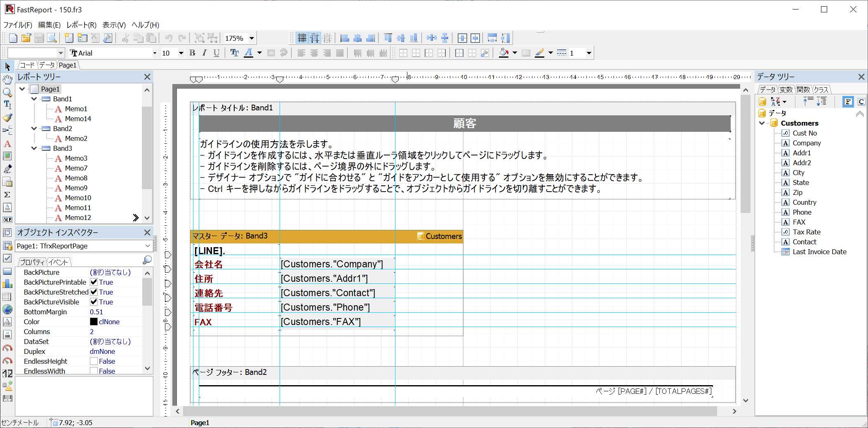868x428 pixels.
Task: Toggle the Show Grid icon
Action: (302, 38)
